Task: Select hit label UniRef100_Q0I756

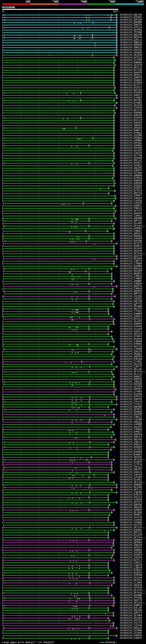Action: click(x=131, y=156)
